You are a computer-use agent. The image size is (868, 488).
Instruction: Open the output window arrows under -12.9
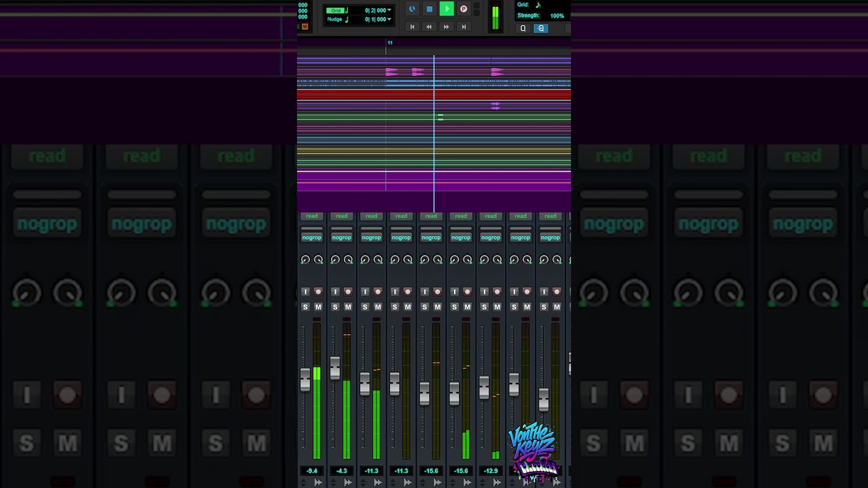pos(497,483)
